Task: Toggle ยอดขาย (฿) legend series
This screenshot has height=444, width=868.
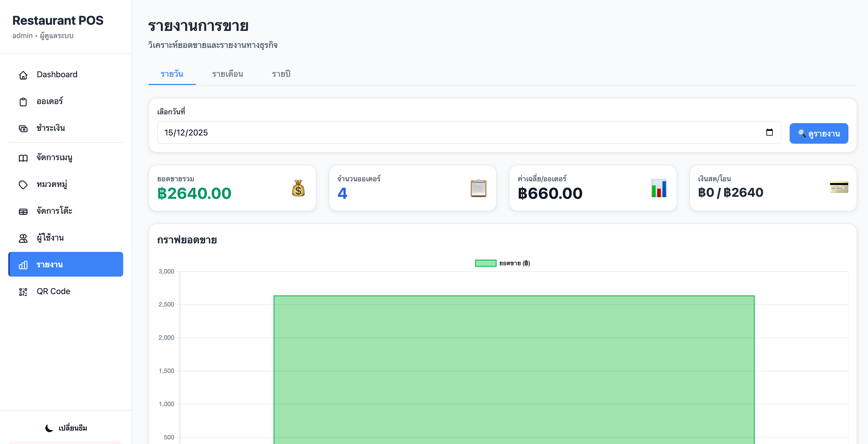Action: [x=502, y=263]
